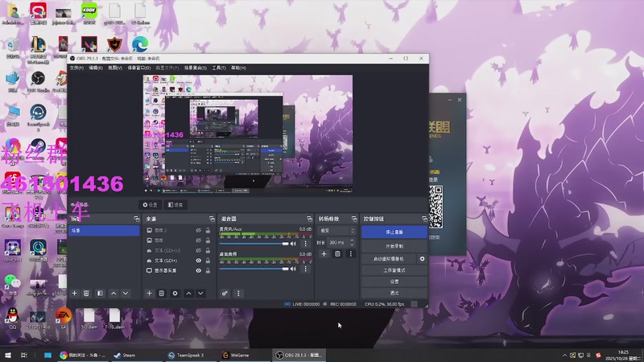Open the 停靠窗口(D) docks menu

click(x=138, y=68)
